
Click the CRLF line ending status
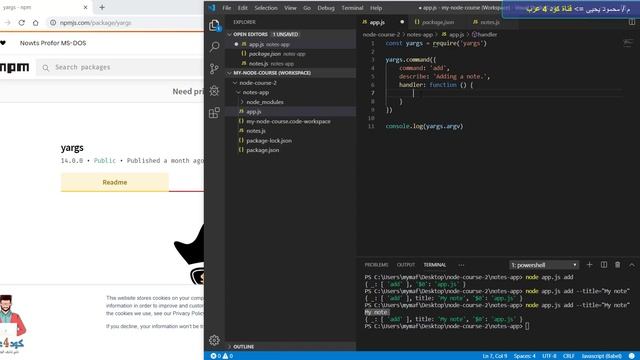[569, 356]
